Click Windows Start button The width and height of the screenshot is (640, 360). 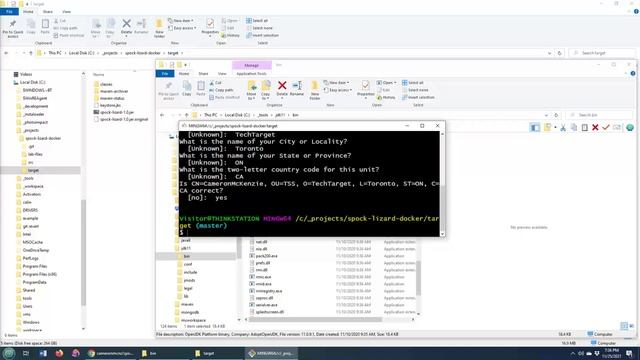coord(9,353)
